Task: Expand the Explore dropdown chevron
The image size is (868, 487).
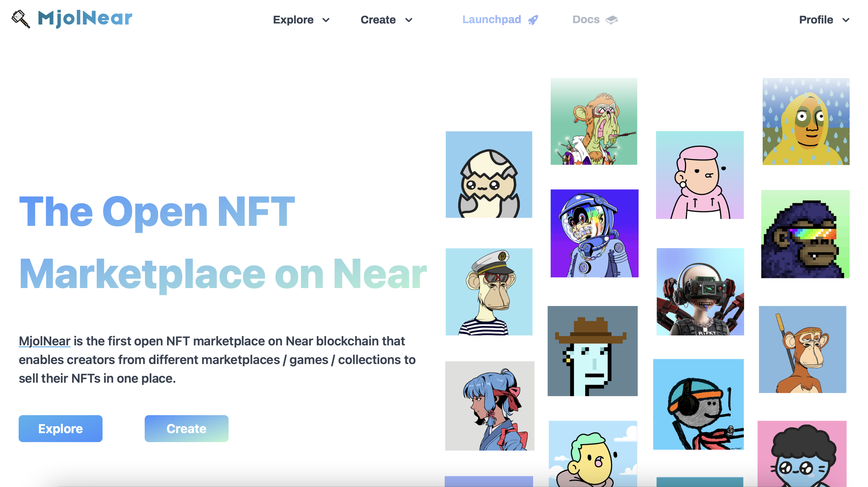Action: (326, 20)
